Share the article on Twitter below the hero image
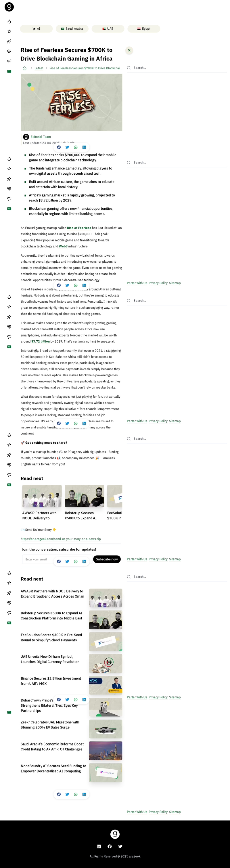Viewport: 230px width, 868px height. (x=67, y=147)
